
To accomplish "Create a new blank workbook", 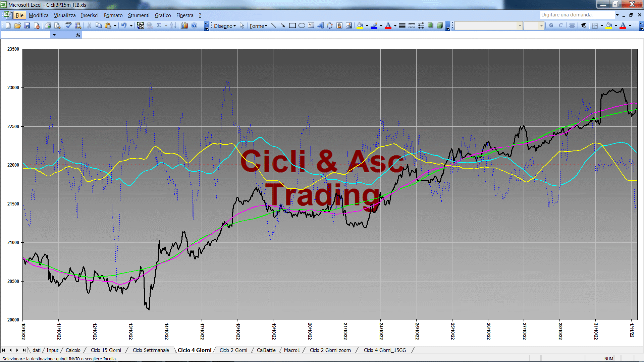I will coord(8,25).
